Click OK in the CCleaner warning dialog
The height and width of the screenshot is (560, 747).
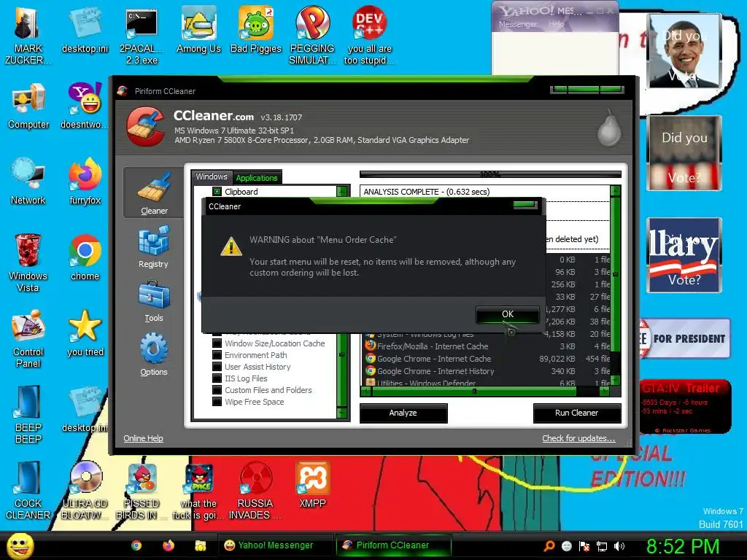pos(508,314)
